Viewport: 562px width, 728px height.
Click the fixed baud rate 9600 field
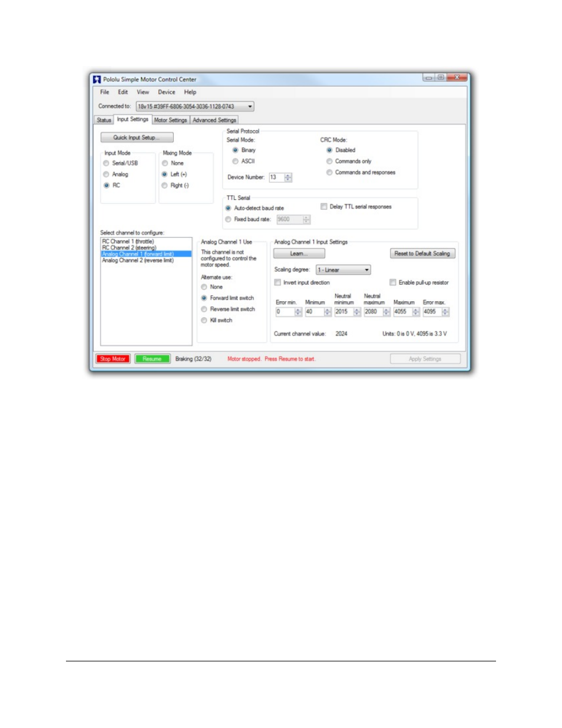pos(289,219)
